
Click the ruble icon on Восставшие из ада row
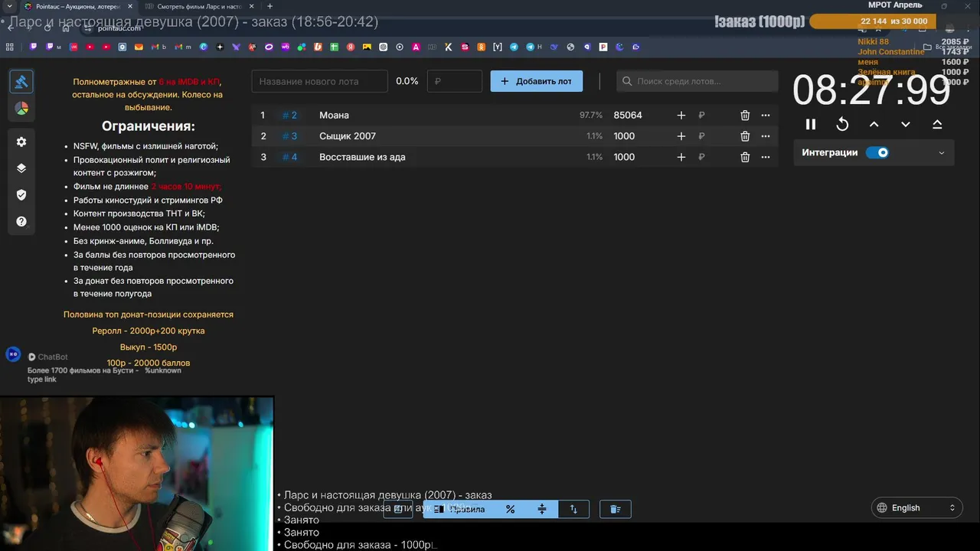[701, 157]
